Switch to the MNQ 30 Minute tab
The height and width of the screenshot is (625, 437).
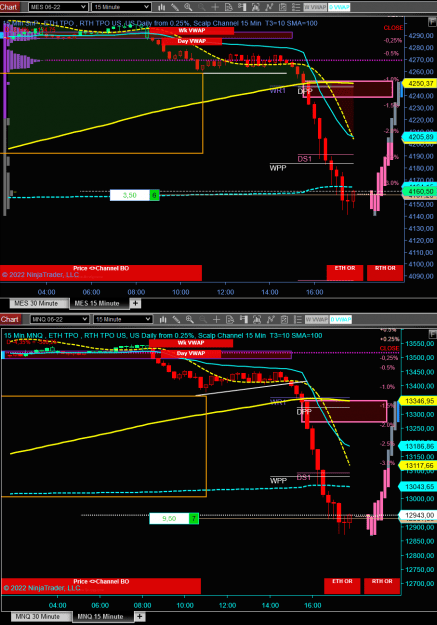click(37, 616)
